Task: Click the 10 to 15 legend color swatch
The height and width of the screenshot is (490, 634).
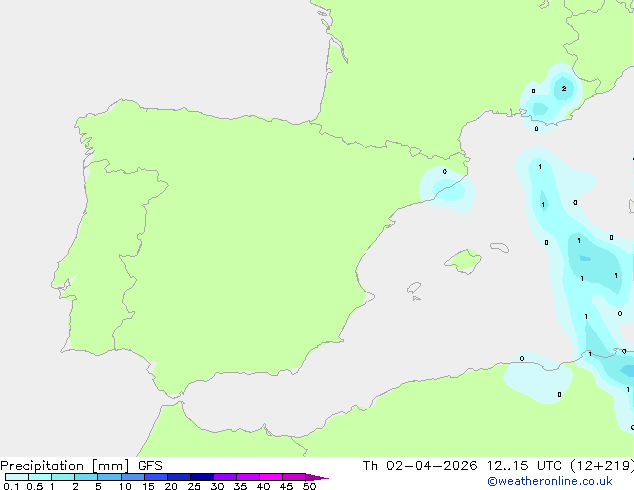Action: 133,477
